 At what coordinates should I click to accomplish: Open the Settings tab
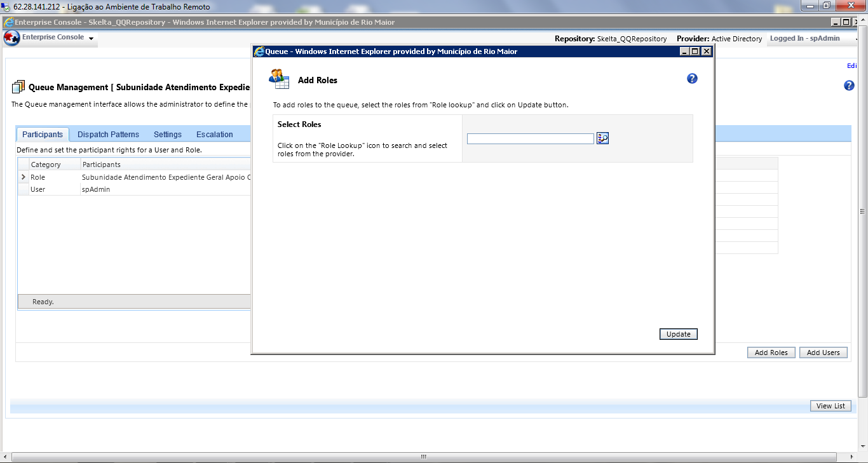pyautogui.click(x=168, y=135)
